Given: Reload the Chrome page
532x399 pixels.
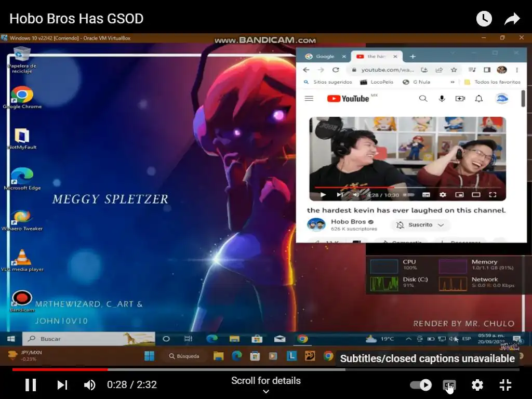Looking at the screenshot, I should pos(336,70).
